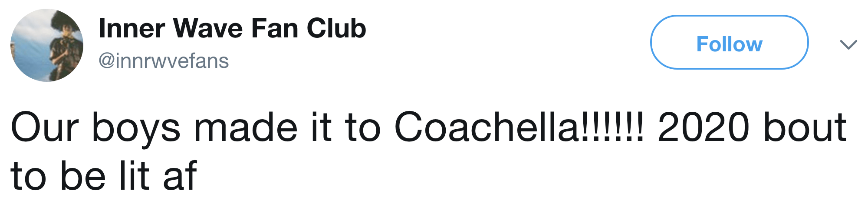Visit the @innrwvefans handle link
Screen dimensions: 868x201
[164, 61]
